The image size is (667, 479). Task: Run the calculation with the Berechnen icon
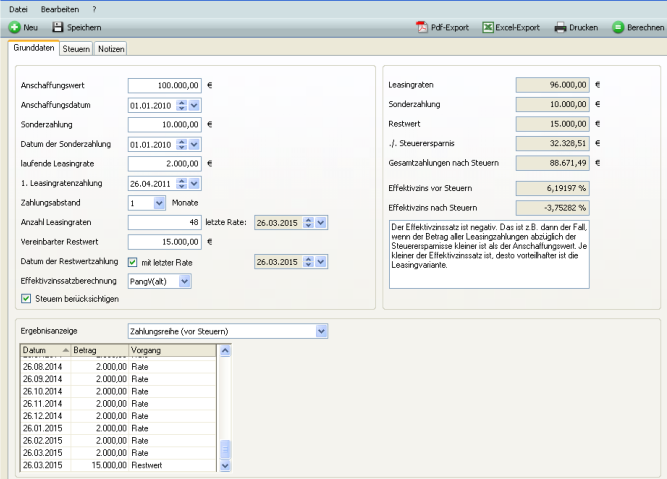pos(618,27)
